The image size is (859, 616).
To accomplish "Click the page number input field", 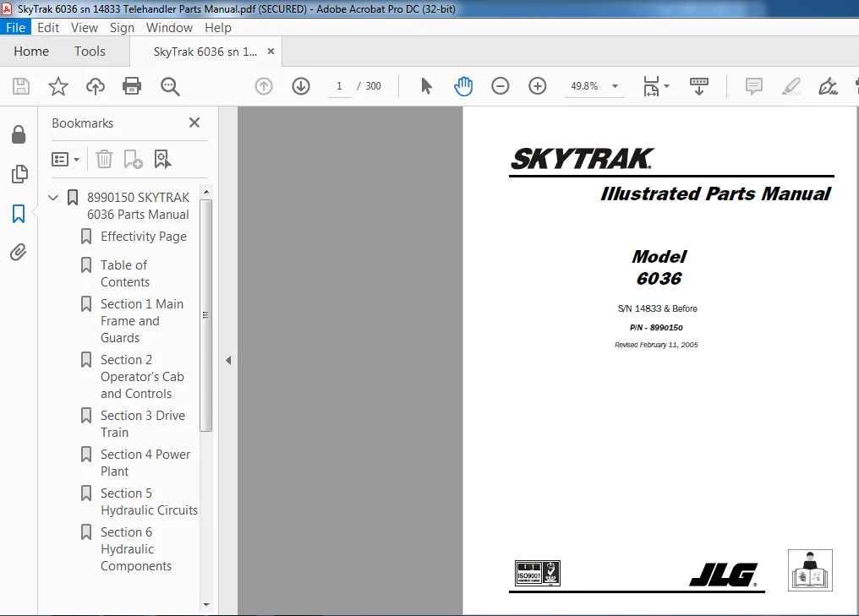I will pyautogui.click(x=339, y=86).
